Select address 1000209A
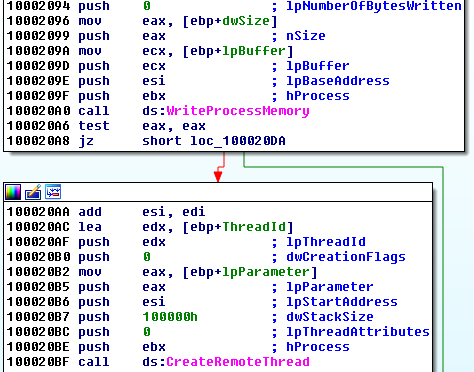The width and height of the screenshot is (474, 372). coord(38,51)
